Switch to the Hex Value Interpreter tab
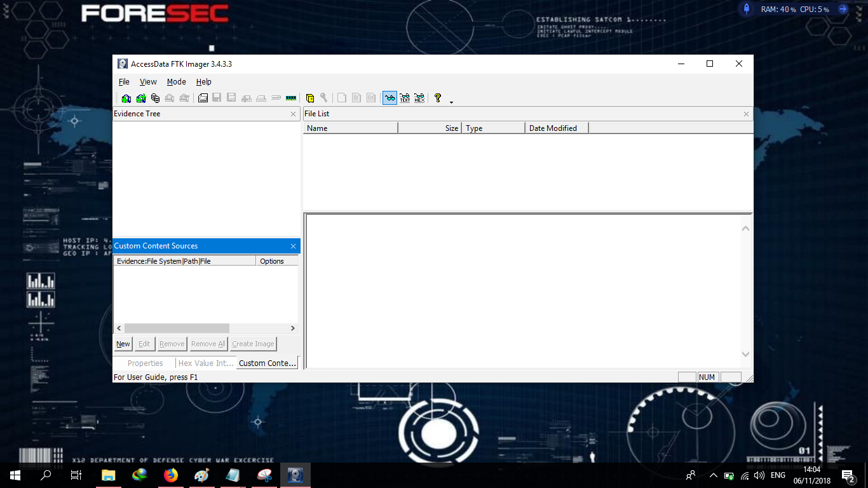Screen dimensions: 868x488 (x=206, y=363)
